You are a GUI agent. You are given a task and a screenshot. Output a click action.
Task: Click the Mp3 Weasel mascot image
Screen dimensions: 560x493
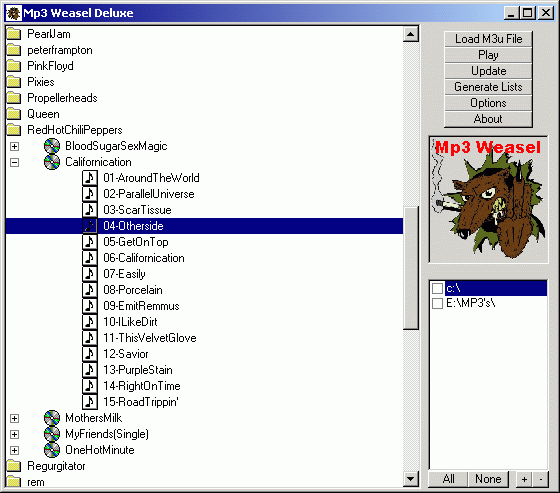pyautogui.click(x=488, y=199)
